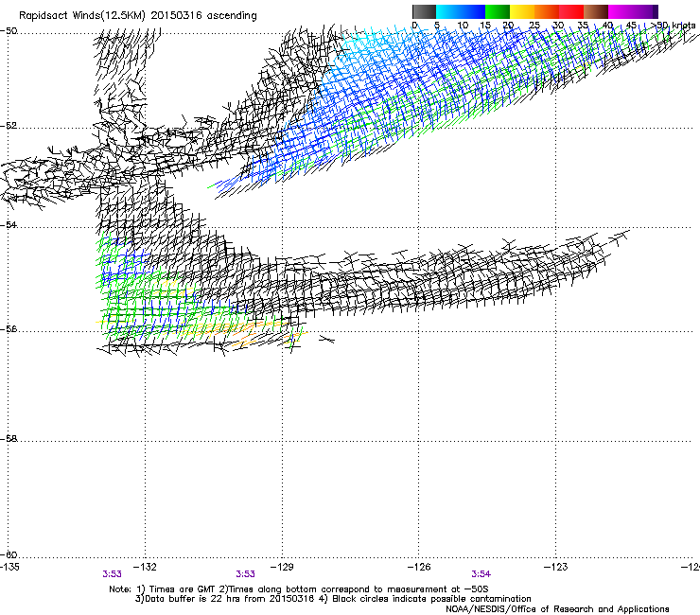The image size is (700, 615).
Task: Click the '-52' latitude axis label
Action: click(9, 126)
